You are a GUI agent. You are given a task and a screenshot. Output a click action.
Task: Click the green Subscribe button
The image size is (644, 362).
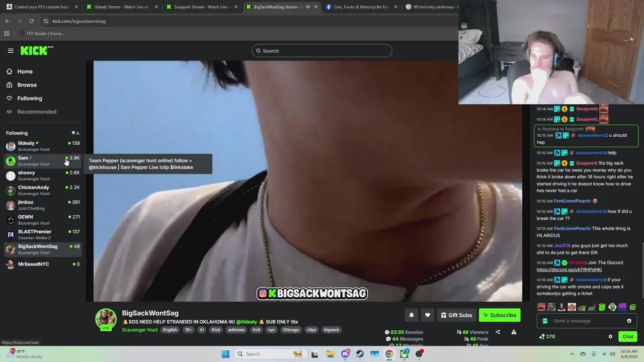[x=500, y=315]
